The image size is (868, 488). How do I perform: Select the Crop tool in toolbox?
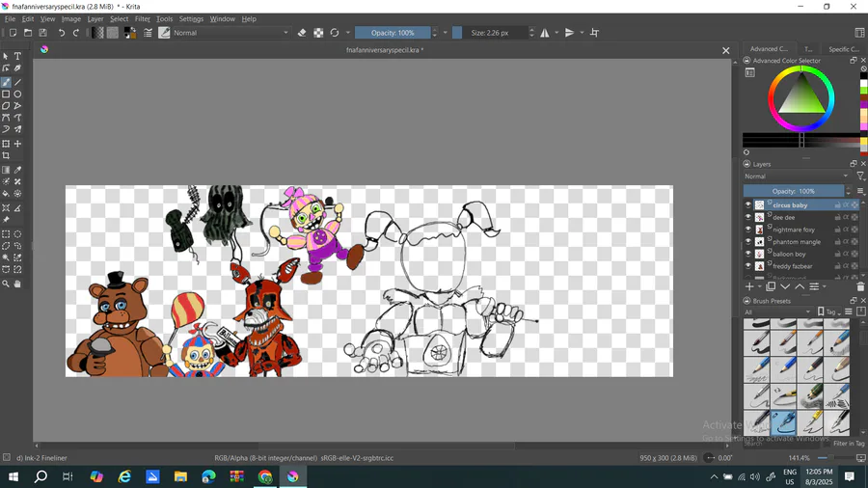point(6,156)
